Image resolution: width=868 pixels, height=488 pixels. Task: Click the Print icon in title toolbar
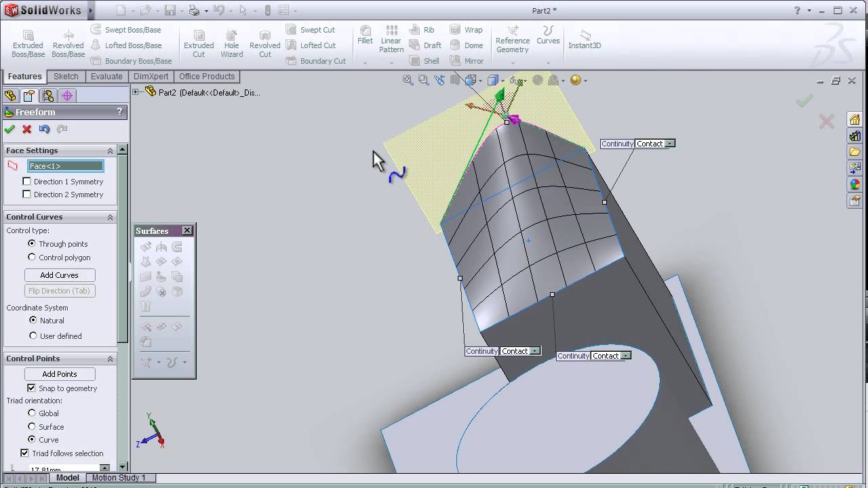pyautogui.click(x=194, y=11)
